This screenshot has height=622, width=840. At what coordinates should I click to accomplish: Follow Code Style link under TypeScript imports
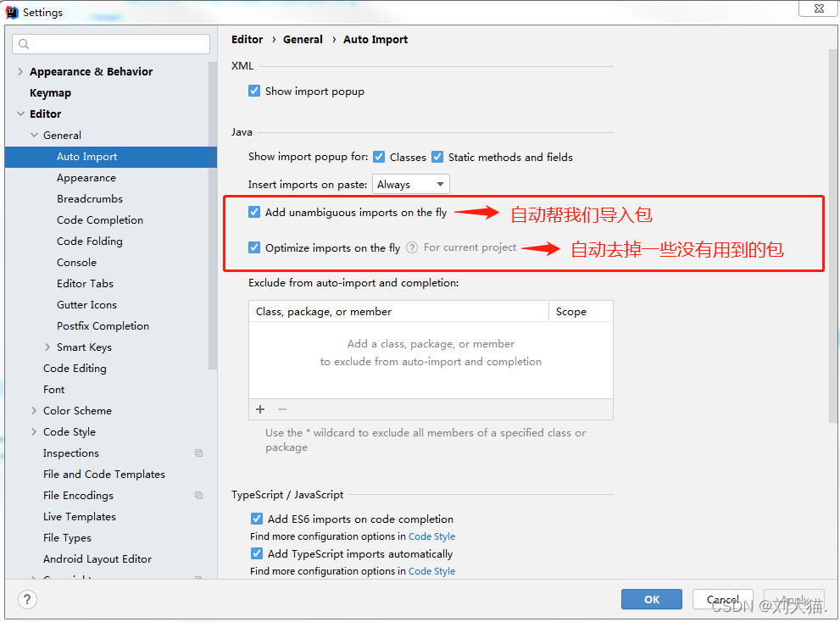[x=431, y=571]
